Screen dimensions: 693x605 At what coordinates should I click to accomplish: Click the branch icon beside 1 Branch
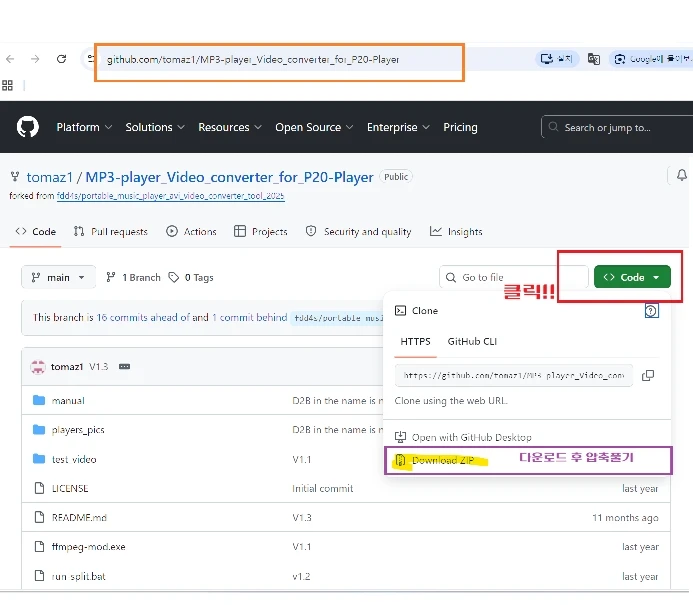pos(110,278)
